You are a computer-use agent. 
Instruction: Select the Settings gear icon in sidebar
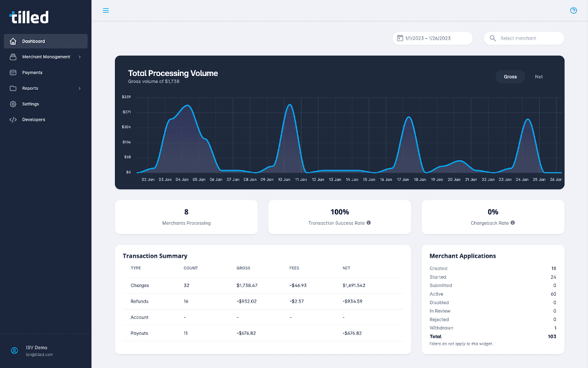[13, 104]
